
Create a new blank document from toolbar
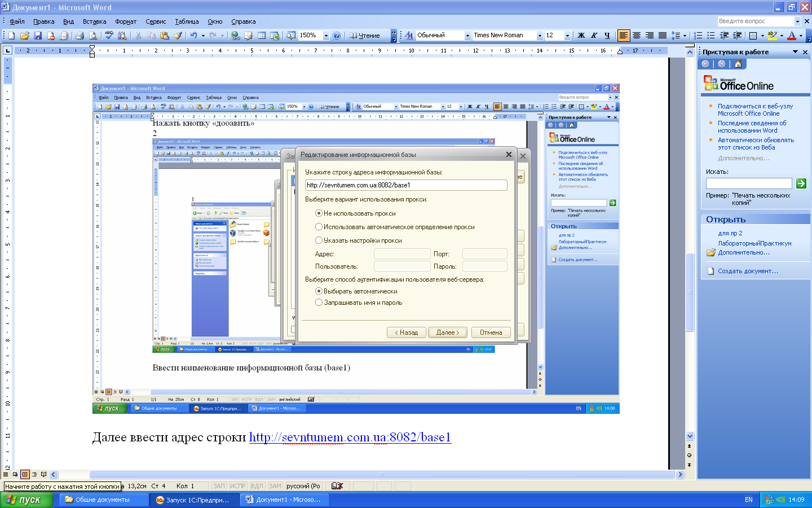click(12, 36)
